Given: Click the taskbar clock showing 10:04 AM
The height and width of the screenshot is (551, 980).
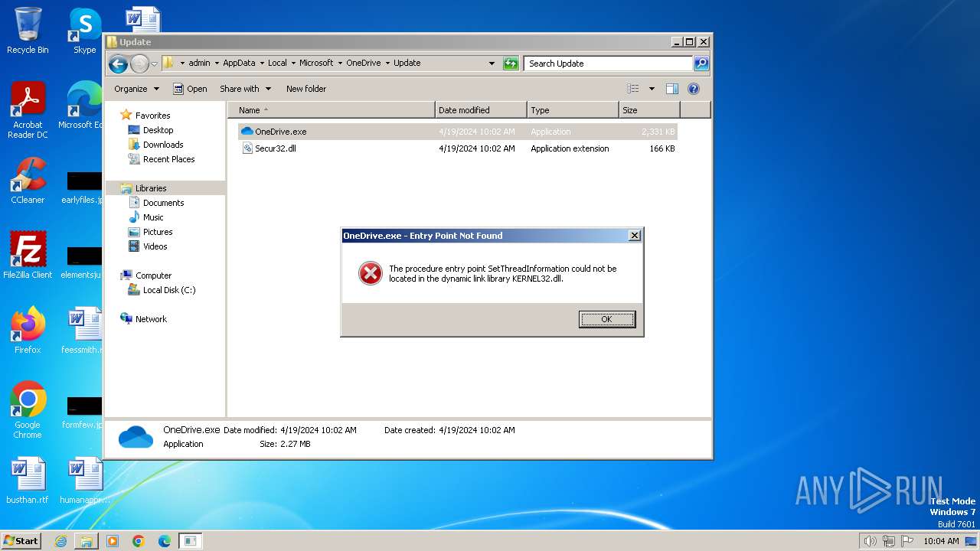Looking at the screenshot, I should click(x=941, y=541).
